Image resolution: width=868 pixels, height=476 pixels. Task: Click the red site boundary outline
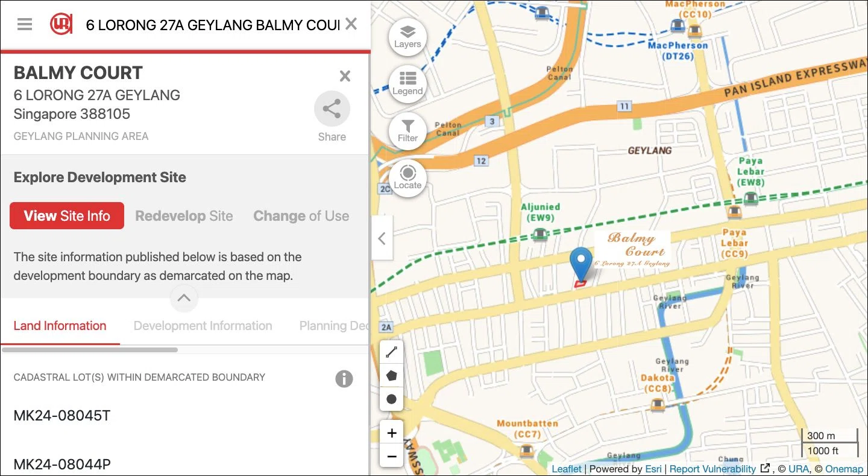(580, 283)
